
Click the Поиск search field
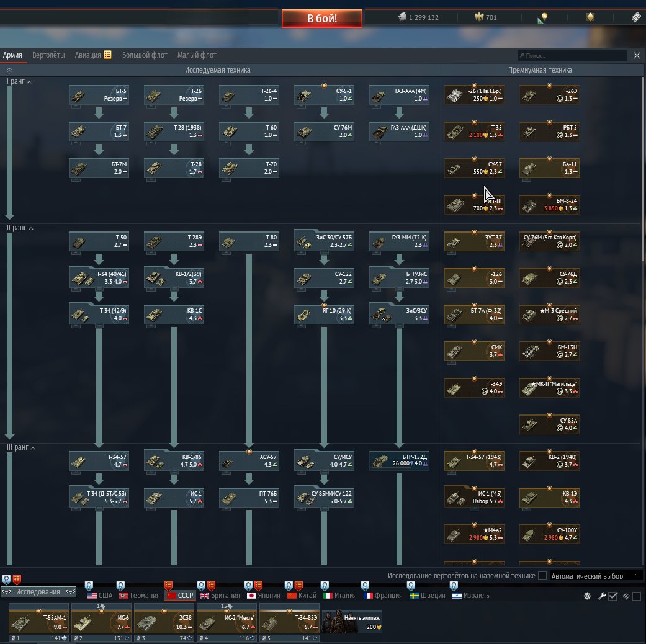pyautogui.click(x=574, y=56)
